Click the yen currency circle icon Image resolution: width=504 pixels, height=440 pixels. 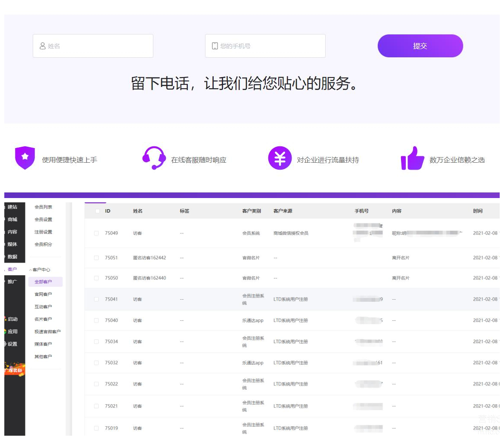point(280,158)
